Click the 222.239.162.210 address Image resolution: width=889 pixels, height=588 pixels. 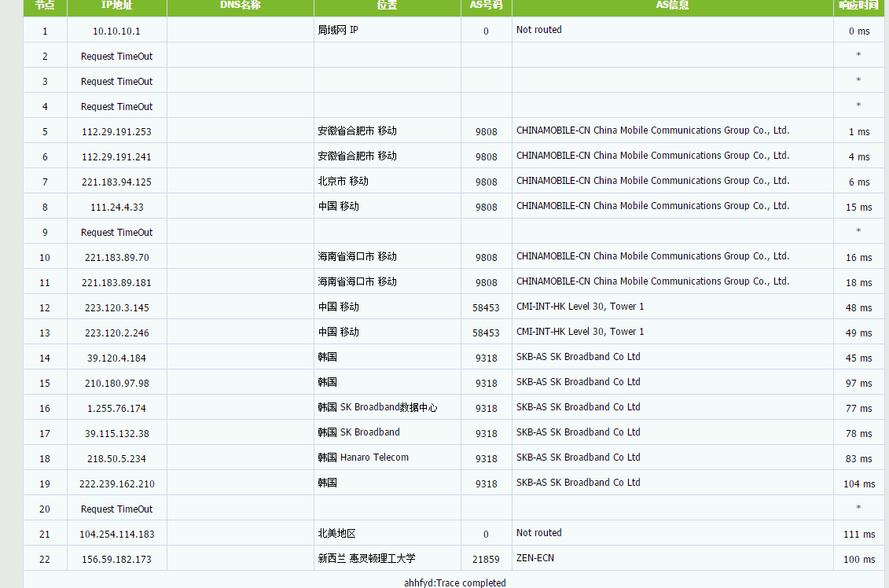116,483
